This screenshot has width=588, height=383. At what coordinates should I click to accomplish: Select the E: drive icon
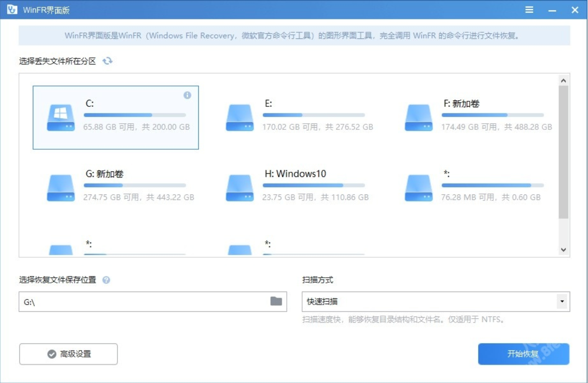pyautogui.click(x=240, y=118)
